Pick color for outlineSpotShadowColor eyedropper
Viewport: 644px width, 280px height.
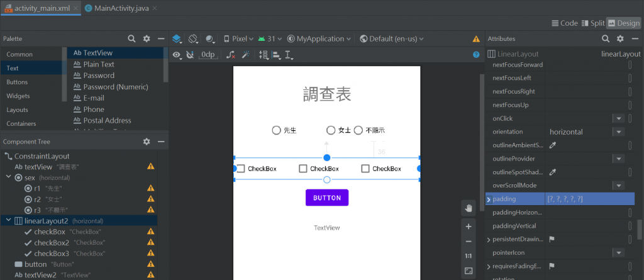click(x=552, y=172)
